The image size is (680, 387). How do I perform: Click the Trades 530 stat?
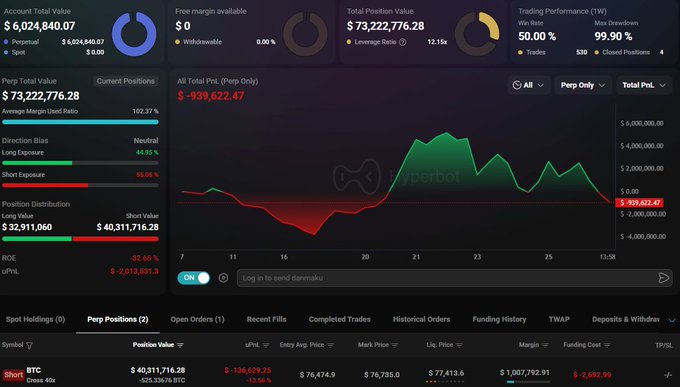coord(552,52)
